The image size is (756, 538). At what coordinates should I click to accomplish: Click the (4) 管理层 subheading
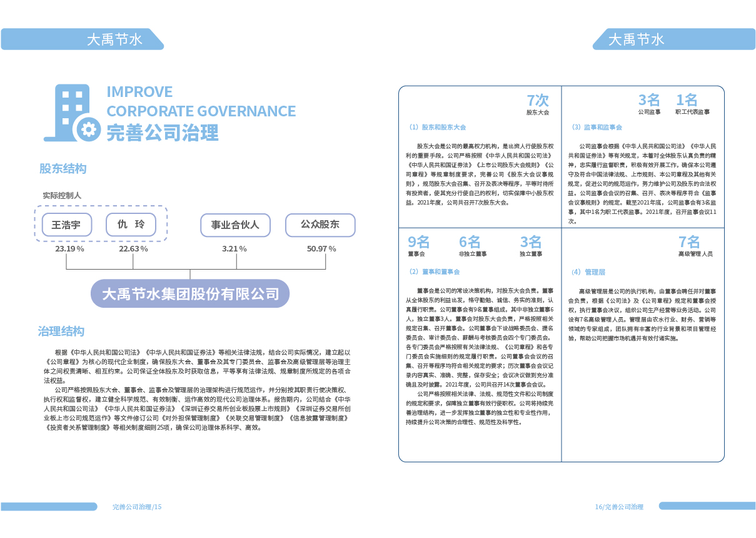tap(588, 272)
